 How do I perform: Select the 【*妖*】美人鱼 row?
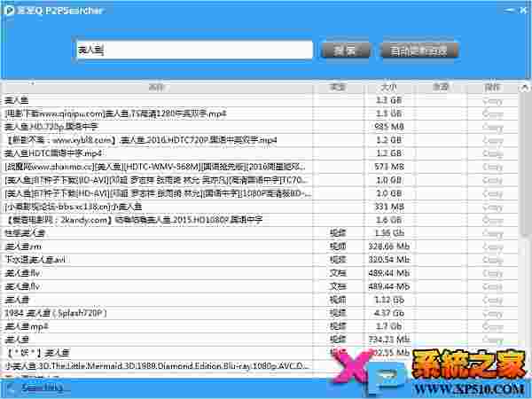260,353
